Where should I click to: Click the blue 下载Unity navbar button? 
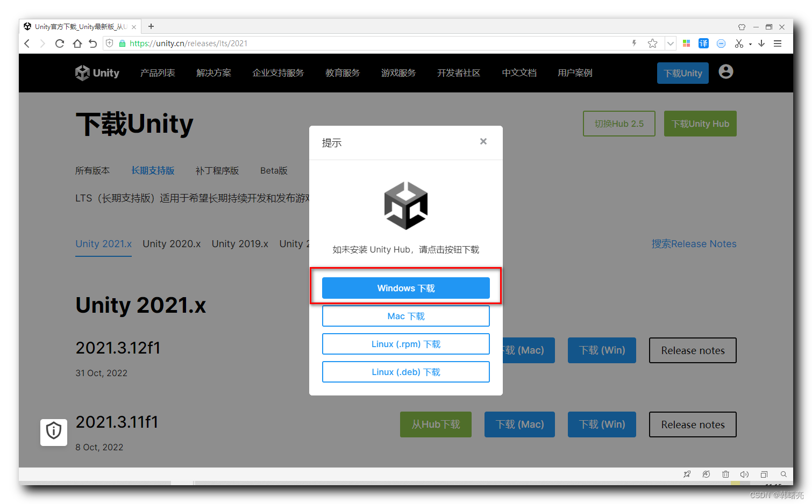click(x=683, y=73)
